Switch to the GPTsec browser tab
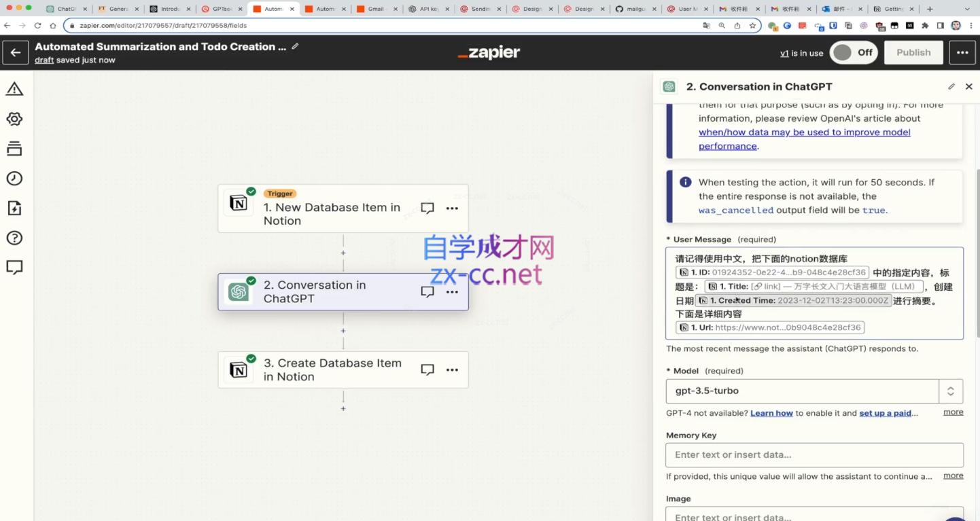This screenshot has width=980, height=521. coord(222,9)
